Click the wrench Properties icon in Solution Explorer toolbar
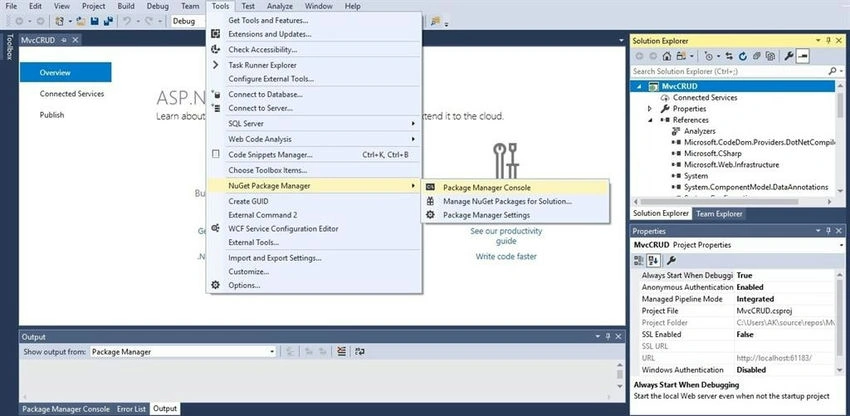 (789, 56)
